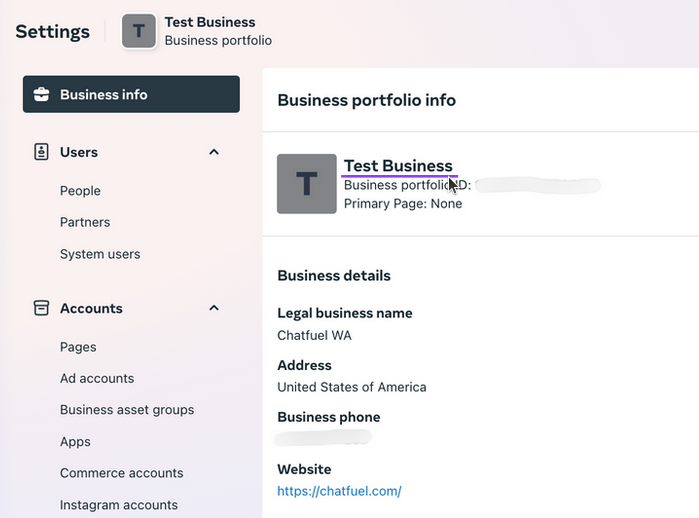The width and height of the screenshot is (699, 518).
Task: Click the large T portfolio thumbnail
Action: coord(306,184)
